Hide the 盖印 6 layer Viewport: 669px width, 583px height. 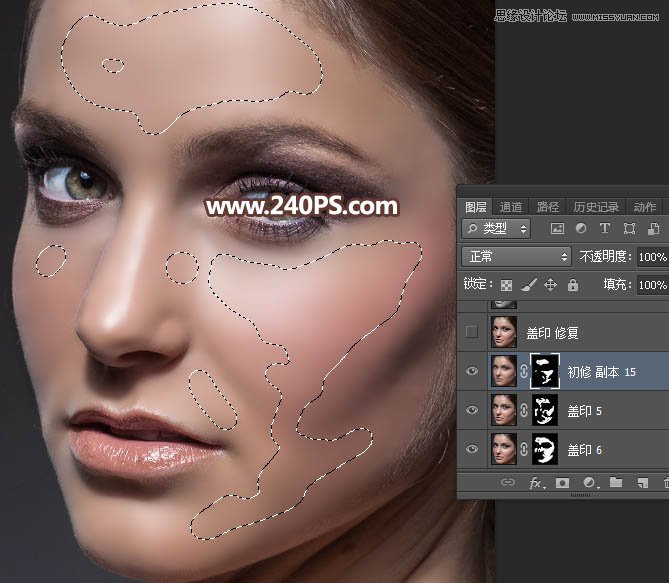click(471, 449)
